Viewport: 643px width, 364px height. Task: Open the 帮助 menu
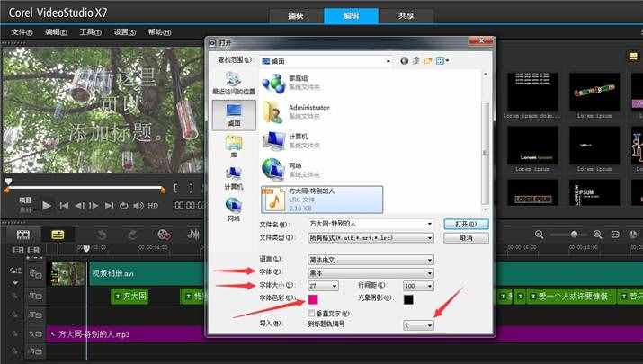(x=159, y=32)
